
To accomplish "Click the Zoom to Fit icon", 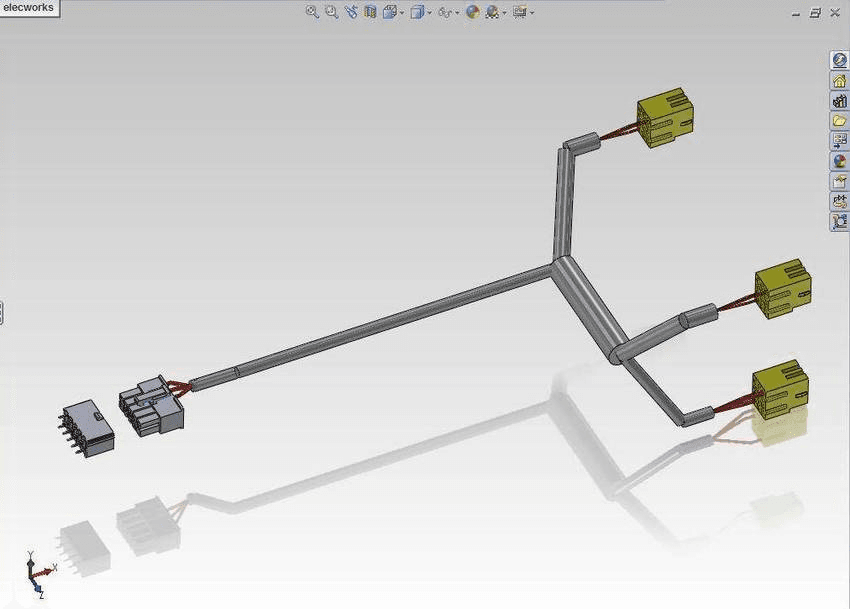I will click(312, 12).
